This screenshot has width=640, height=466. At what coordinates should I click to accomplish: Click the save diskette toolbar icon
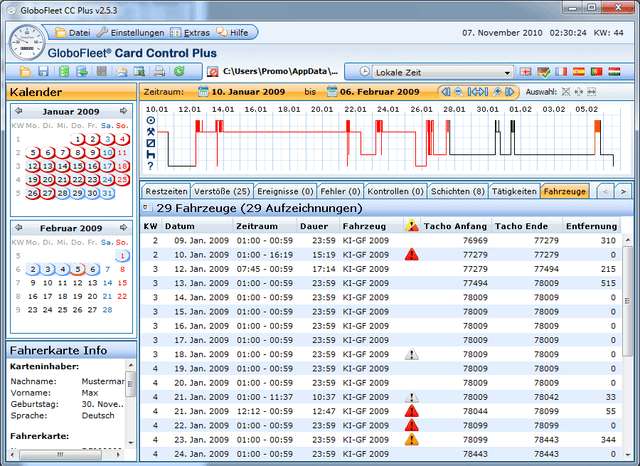pos(43,72)
